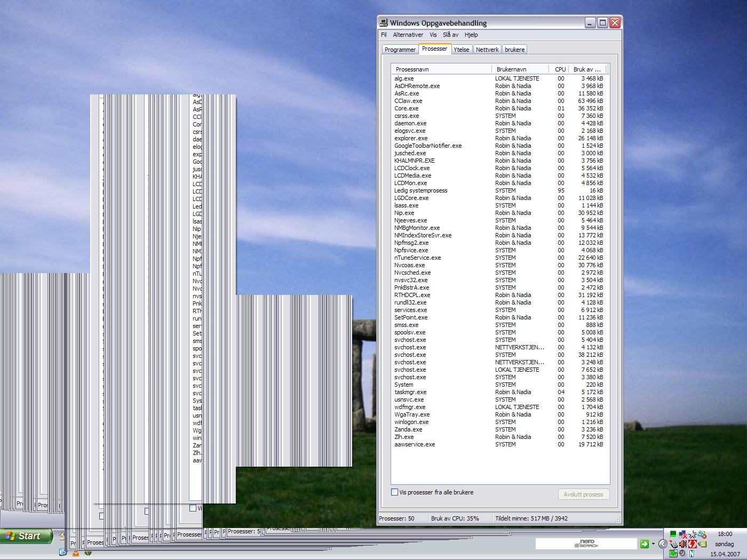Screen dimensions: 747x560
Task: Open the orange speaker sound tray icon
Action: coord(683,544)
